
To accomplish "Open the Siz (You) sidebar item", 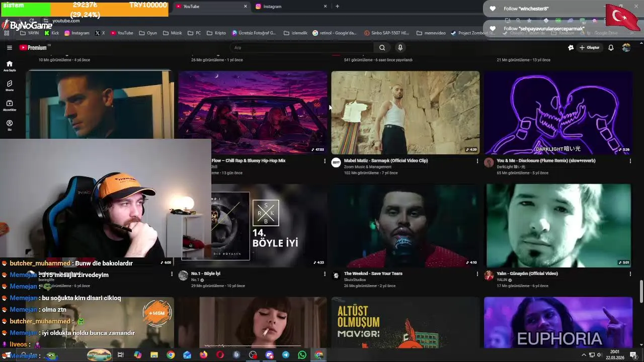I will click(10, 125).
